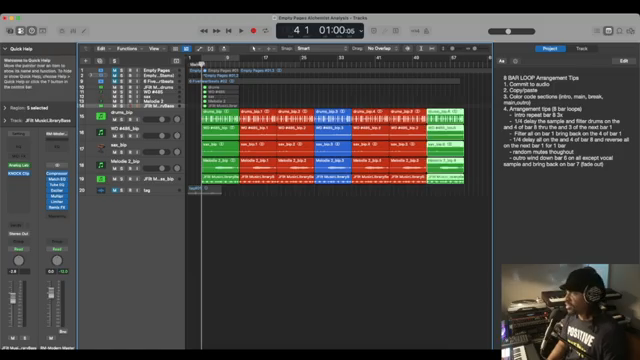Click the playhead in the ruler
This screenshot has width=640, height=360.
(x=201, y=64)
